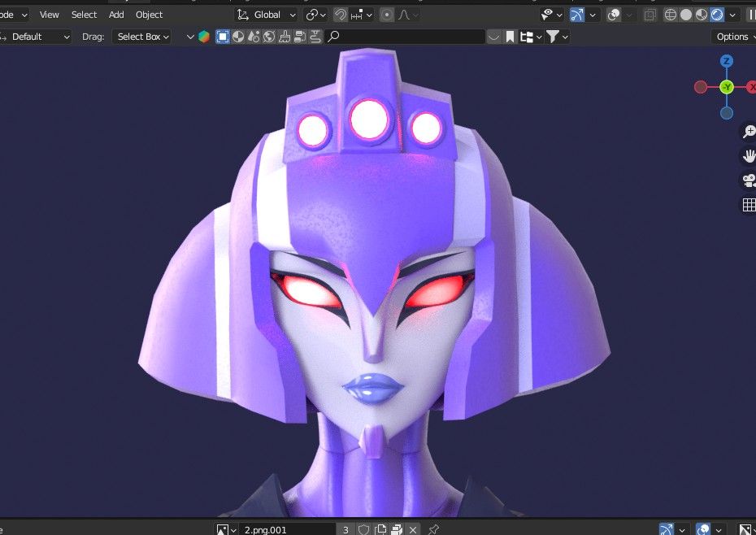Viewport: 756px width, 535px height.
Task: Open the asset display popover arrow
Action: click(190, 37)
